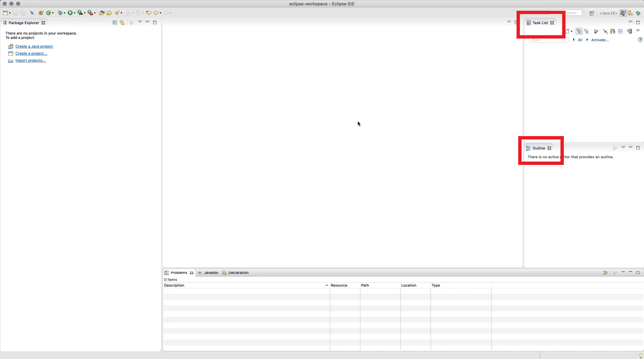This screenshot has height=359, width=644.
Task: Click the Run External Tools icon
Action: [x=90, y=13]
